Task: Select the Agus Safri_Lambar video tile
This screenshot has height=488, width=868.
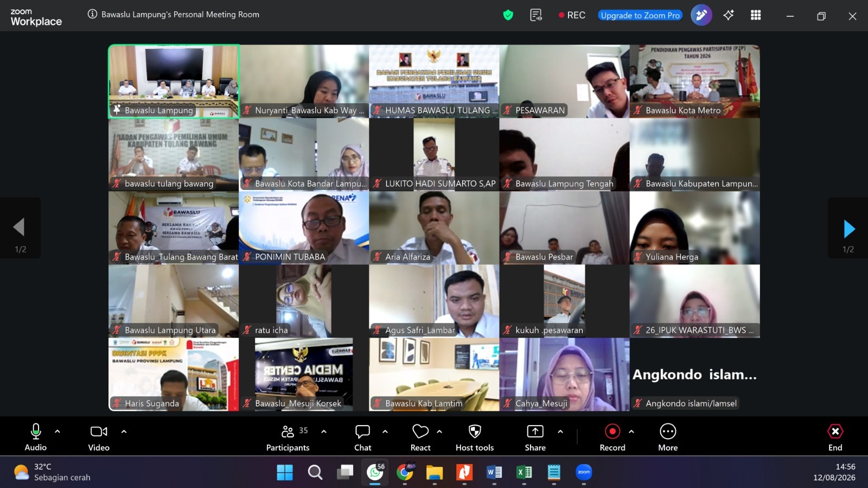Action: [434, 301]
